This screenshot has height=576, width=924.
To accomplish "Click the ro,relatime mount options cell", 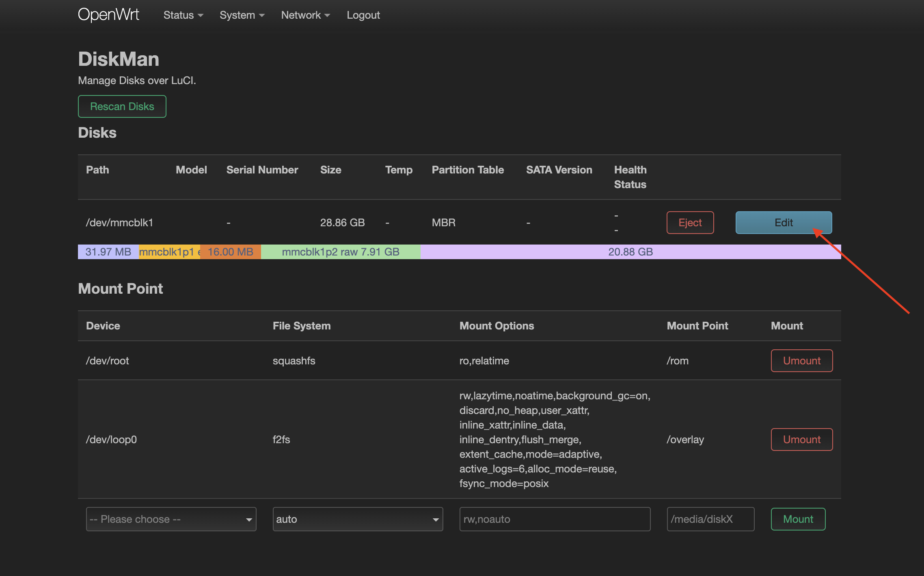I will 484,361.
